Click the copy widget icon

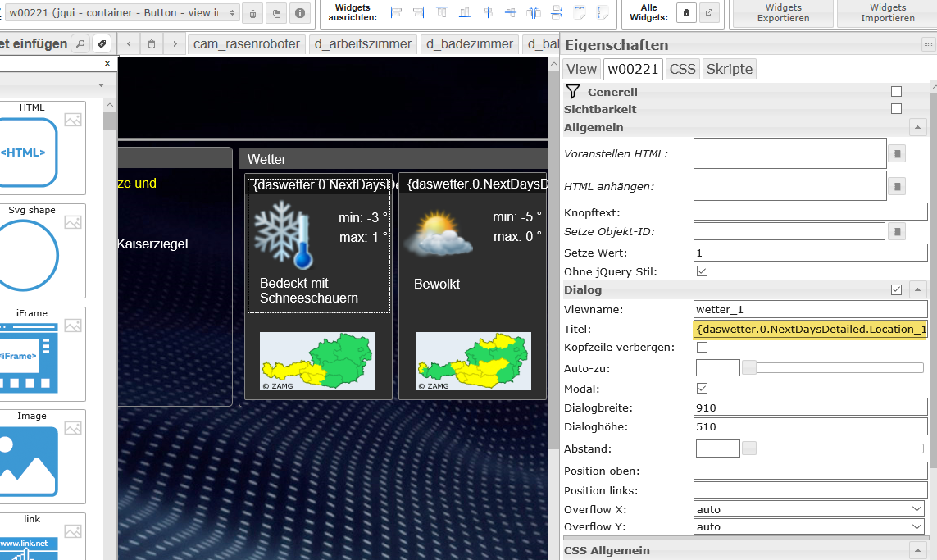[277, 13]
